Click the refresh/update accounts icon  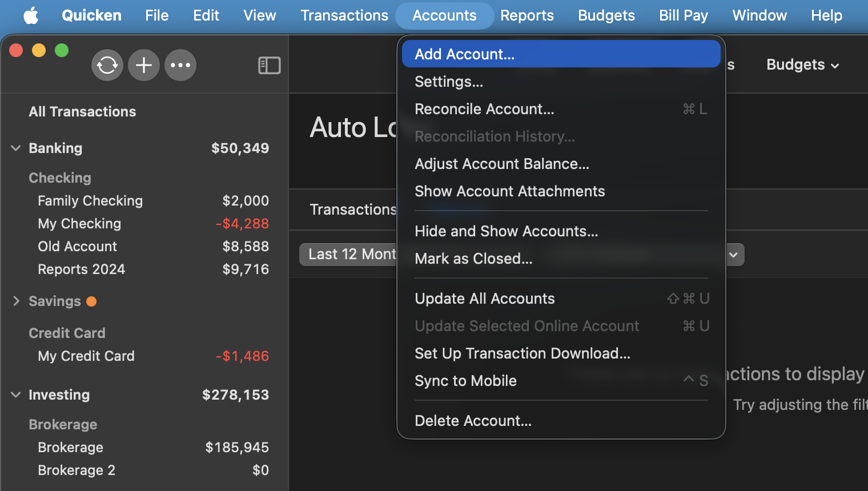coord(107,65)
